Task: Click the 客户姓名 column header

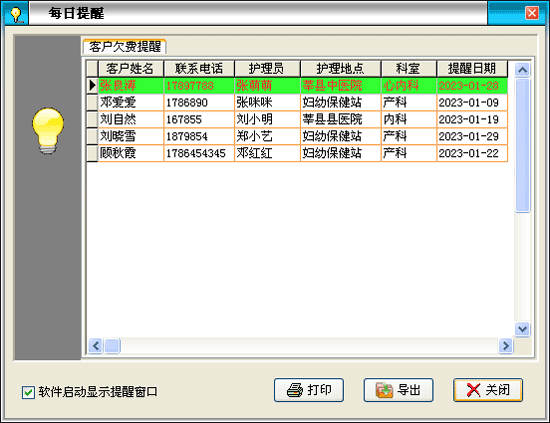Action: [130, 69]
